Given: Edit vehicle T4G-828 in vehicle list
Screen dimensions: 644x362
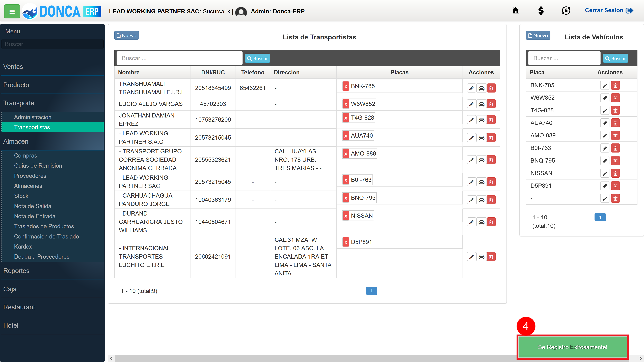Looking at the screenshot, I should pos(604,111).
